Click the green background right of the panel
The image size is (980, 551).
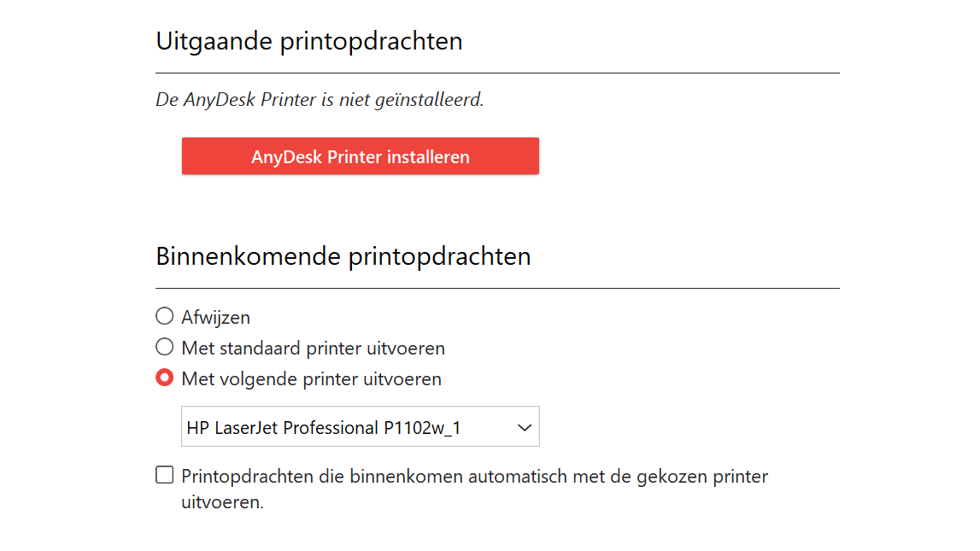923,275
